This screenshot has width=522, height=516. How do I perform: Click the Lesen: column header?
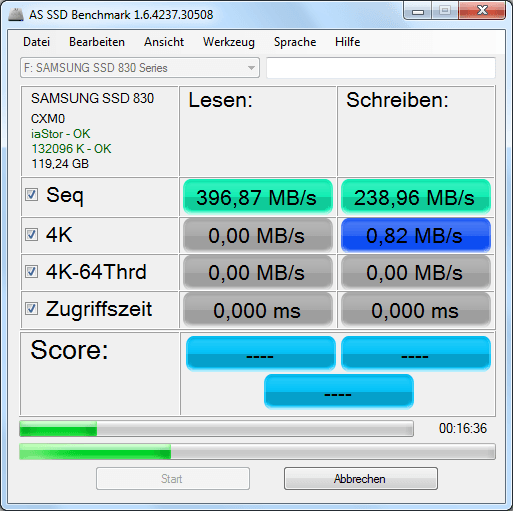pos(220,100)
